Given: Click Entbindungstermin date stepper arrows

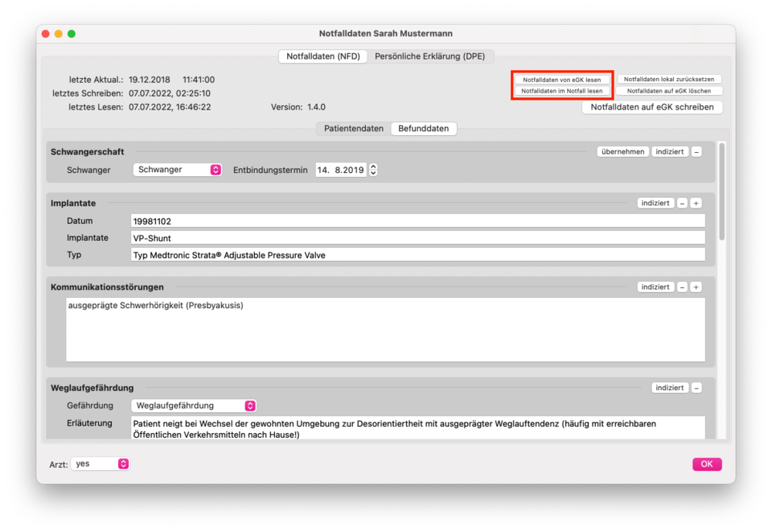Looking at the screenshot, I should [374, 170].
